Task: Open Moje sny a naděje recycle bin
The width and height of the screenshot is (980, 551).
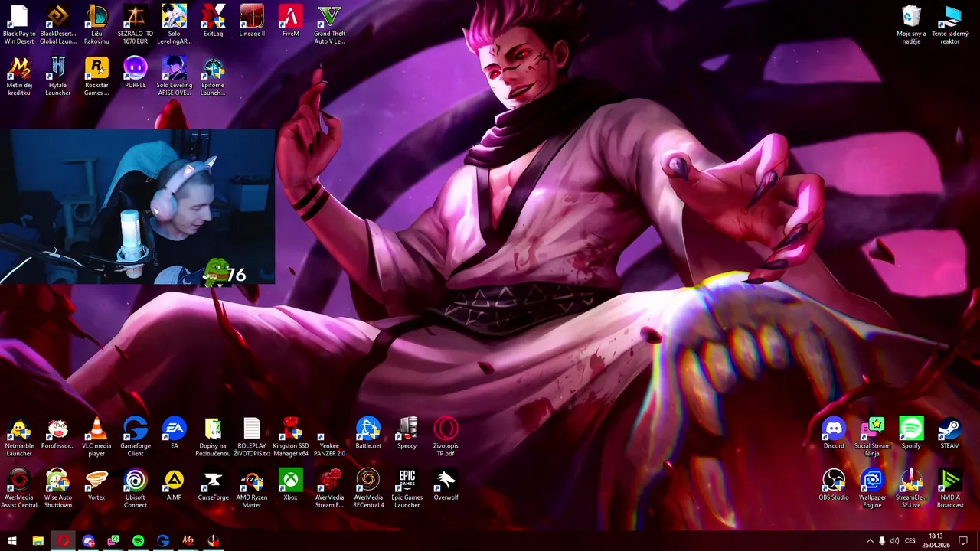Action: pyautogui.click(x=911, y=24)
